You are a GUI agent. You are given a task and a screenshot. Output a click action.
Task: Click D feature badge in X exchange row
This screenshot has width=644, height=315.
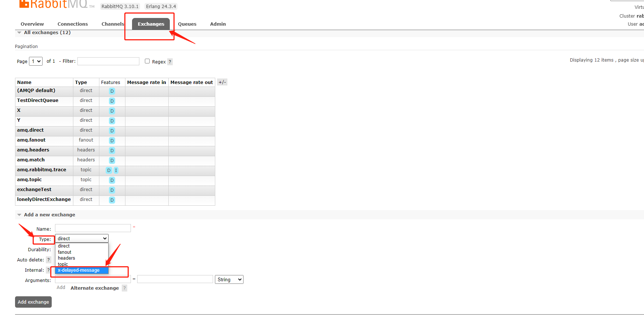[x=112, y=111]
